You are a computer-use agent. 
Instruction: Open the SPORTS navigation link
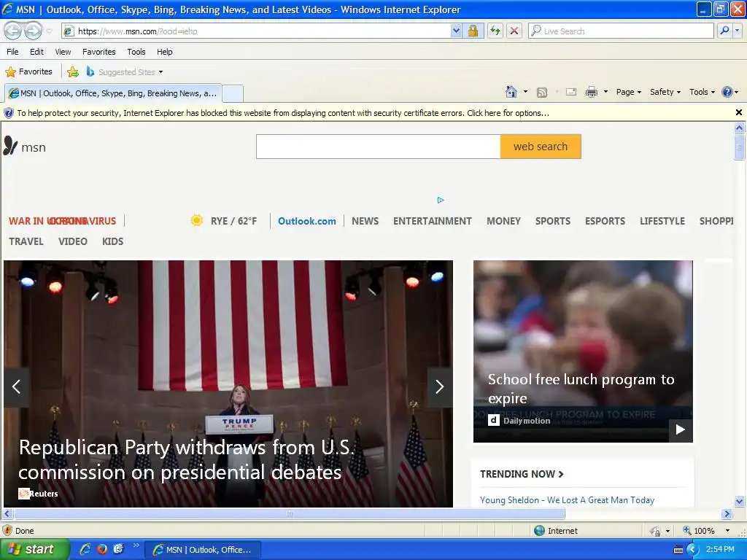(553, 221)
